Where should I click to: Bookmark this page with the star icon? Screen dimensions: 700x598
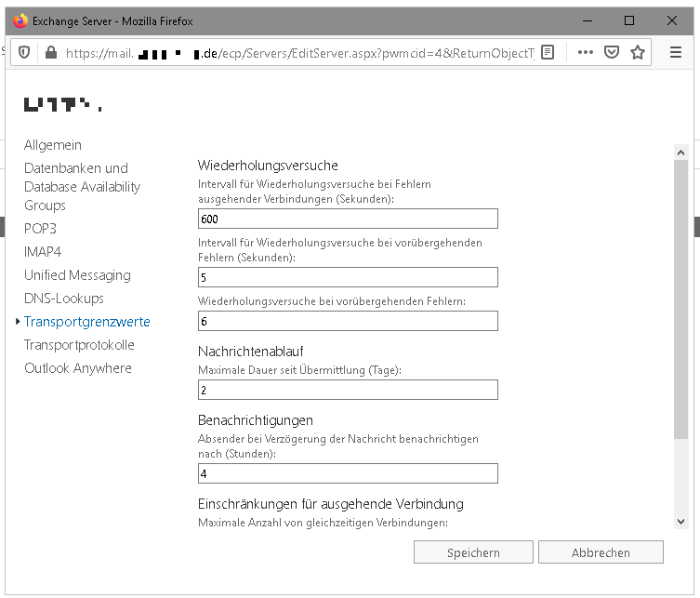coord(638,53)
